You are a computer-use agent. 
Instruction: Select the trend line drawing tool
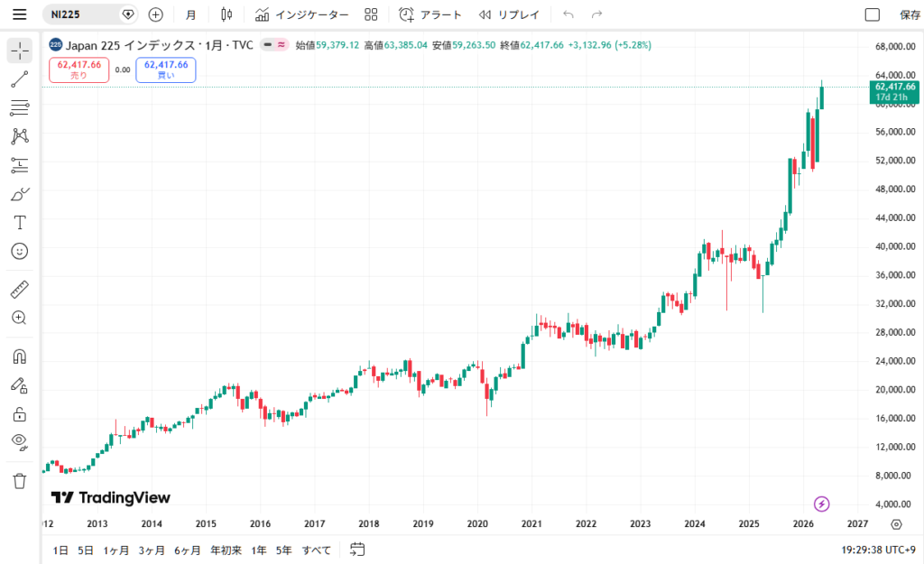tap(20, 79)
